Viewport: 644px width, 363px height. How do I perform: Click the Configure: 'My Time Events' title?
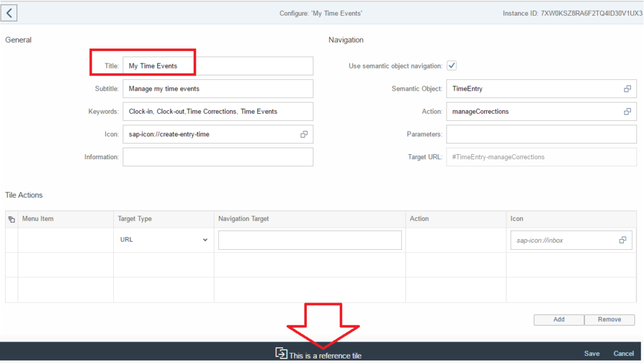coord(321,14)
